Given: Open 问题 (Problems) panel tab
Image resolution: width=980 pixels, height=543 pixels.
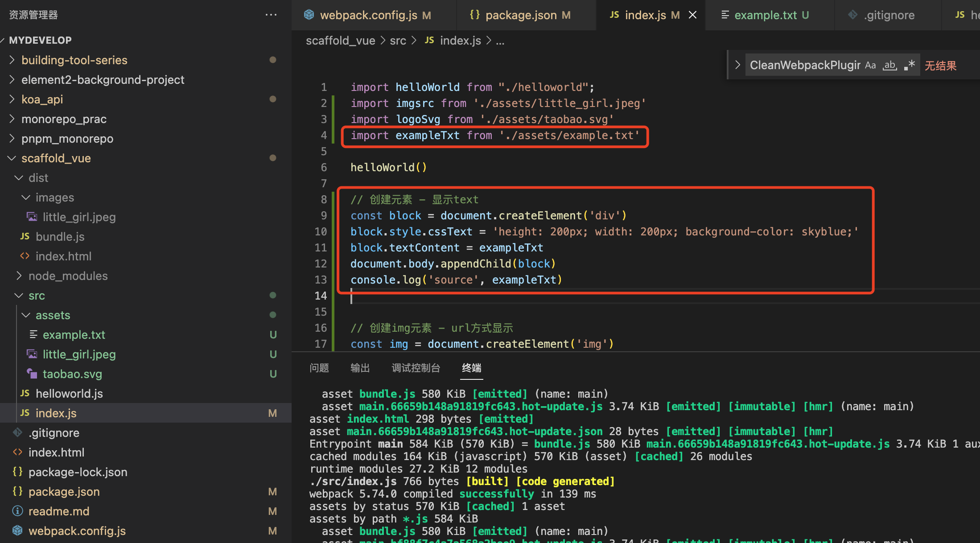Looking at the screenshot, I should (x=319, y=368).
